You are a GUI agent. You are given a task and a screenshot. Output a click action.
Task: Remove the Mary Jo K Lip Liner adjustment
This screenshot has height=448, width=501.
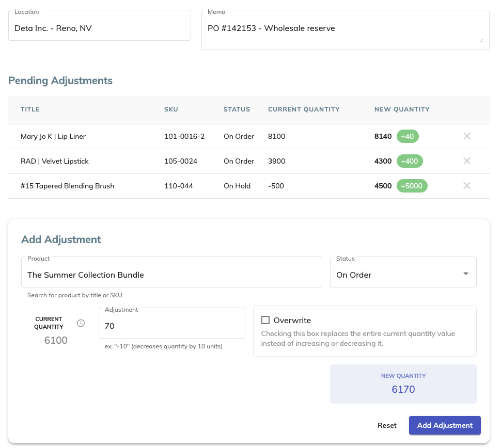pyautogui.click(x=466, y=136)
